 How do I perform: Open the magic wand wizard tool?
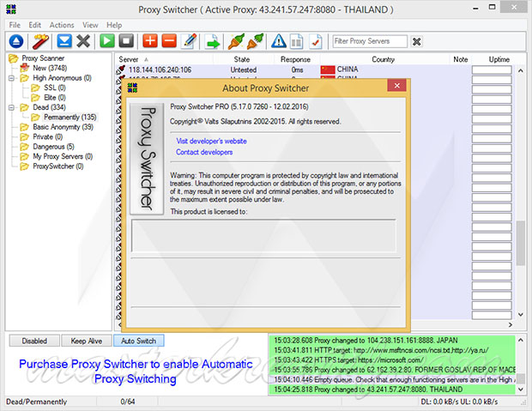pyautogui.click(x=40, y=41)
